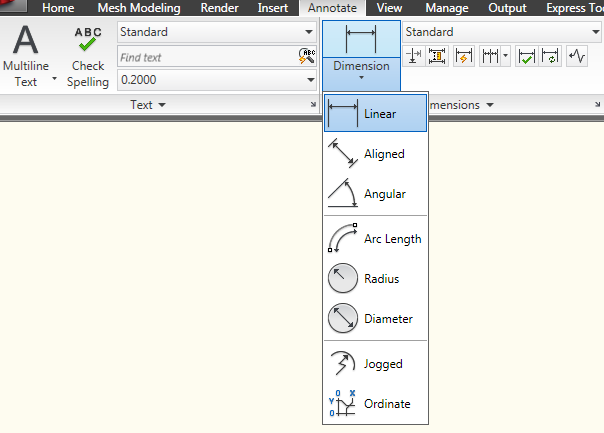Image resolution: width=604 pixels, height=433 pixels.
Task: Expand the Text panel title
Action: point(148,105)
